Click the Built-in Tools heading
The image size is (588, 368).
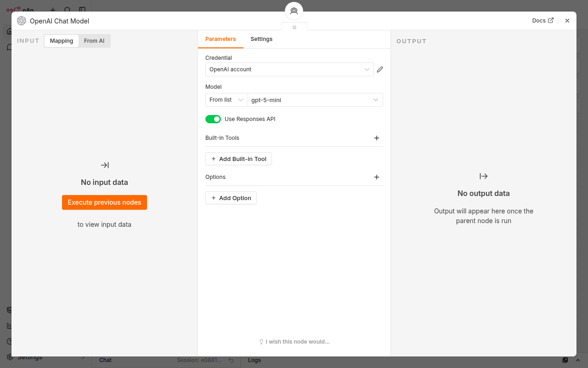point(222,138)
